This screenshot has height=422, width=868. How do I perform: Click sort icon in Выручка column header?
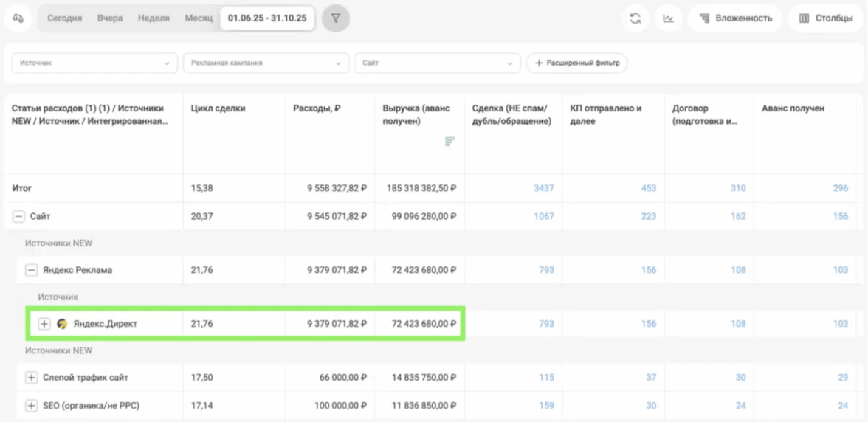pos(449,142)
